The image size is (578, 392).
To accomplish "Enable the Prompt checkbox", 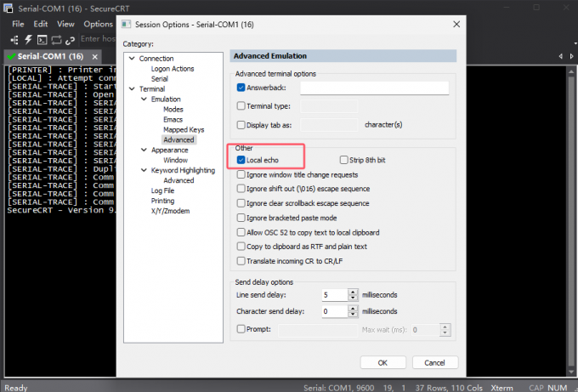I will [241, 328].
